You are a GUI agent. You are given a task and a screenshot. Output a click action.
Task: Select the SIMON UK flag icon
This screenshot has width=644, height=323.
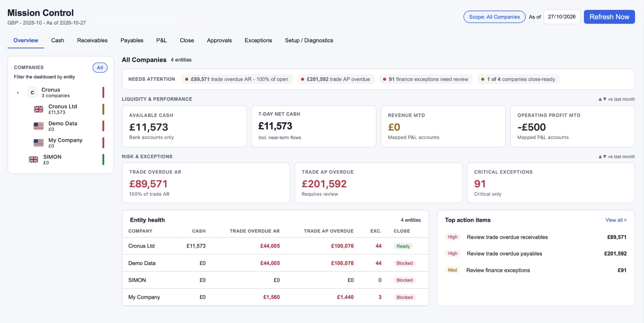(x=33, y=159)
